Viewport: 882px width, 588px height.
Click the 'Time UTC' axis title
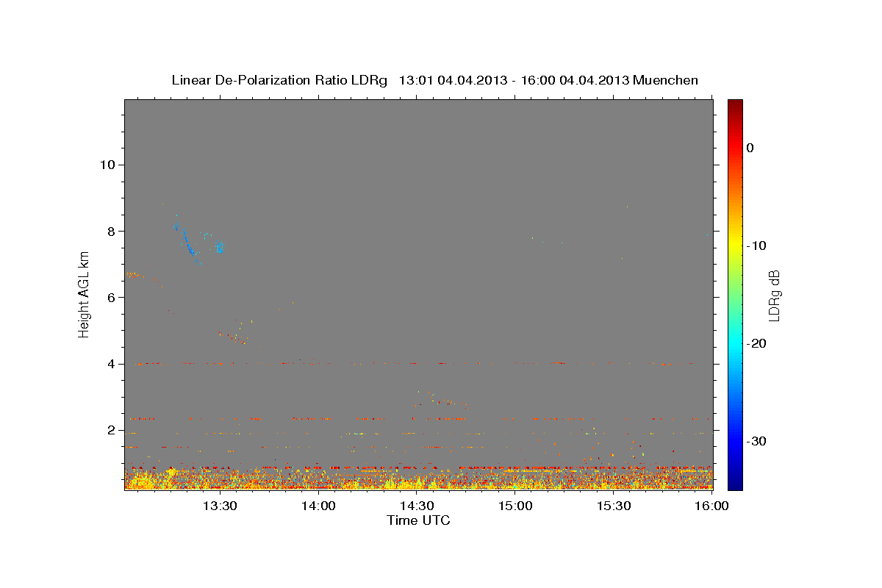click(418, 520)
